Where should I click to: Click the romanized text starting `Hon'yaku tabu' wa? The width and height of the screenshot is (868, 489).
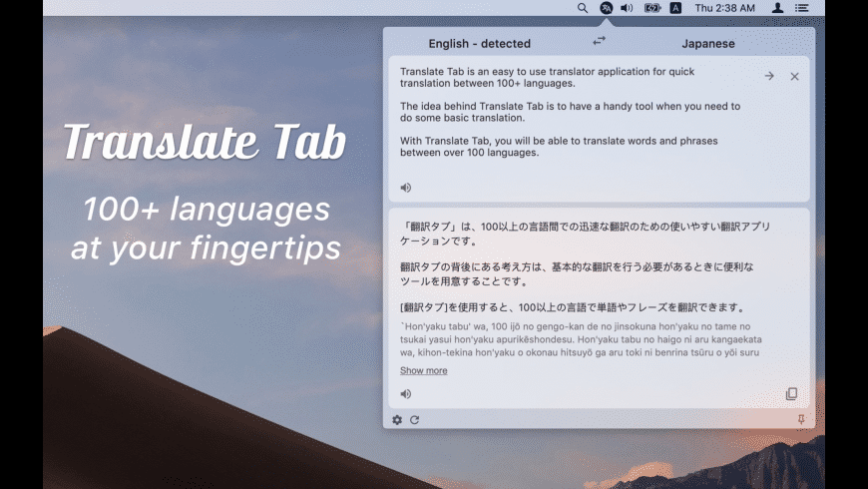[x=580, y=339]
